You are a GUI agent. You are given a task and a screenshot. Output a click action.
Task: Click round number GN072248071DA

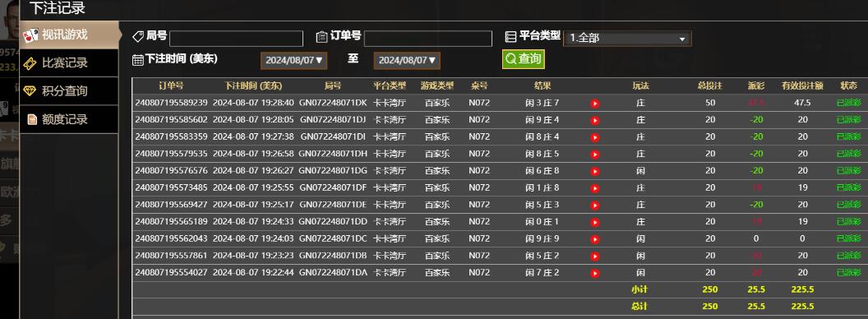[333, 272]
